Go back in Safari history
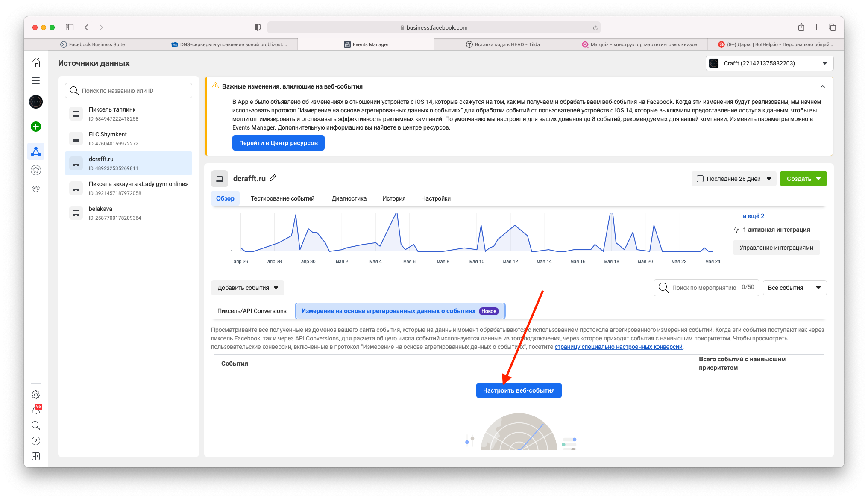The width and height of the screenshot is (868, 499). point(87,27)
